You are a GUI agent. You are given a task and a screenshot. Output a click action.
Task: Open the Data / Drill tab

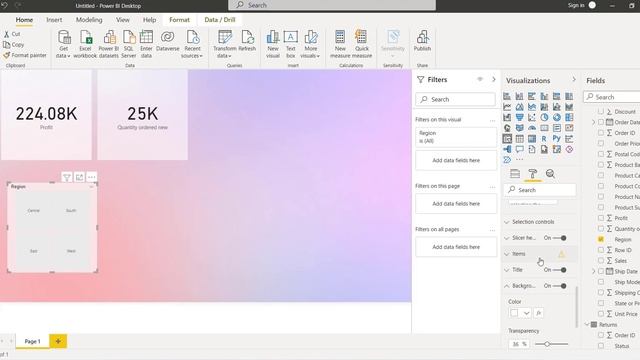(220, 20)
